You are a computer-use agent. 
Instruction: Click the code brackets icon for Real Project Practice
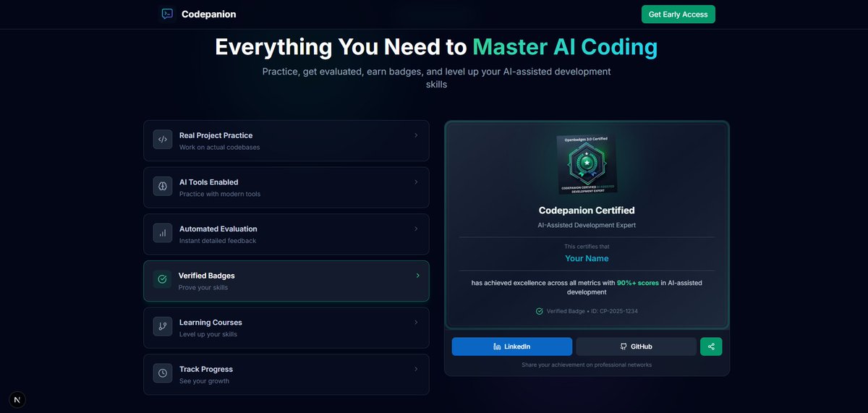coord(163,140)
